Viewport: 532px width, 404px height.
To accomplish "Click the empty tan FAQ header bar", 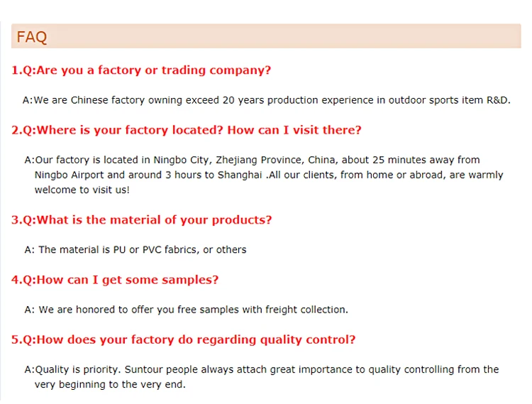I will coord(284,37).
